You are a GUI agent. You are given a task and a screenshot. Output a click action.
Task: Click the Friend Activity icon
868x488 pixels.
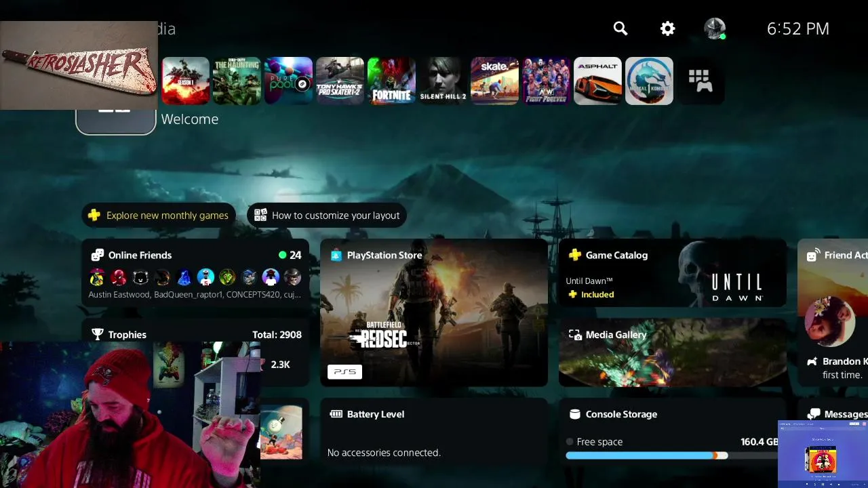(812, 256)
